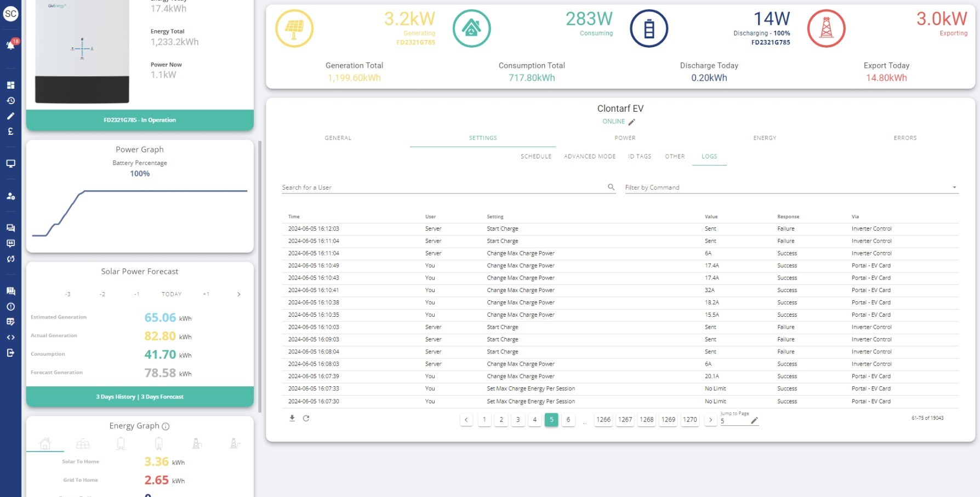Click the grid pylon export icon

pyautogui.click(x=827, y=28)
